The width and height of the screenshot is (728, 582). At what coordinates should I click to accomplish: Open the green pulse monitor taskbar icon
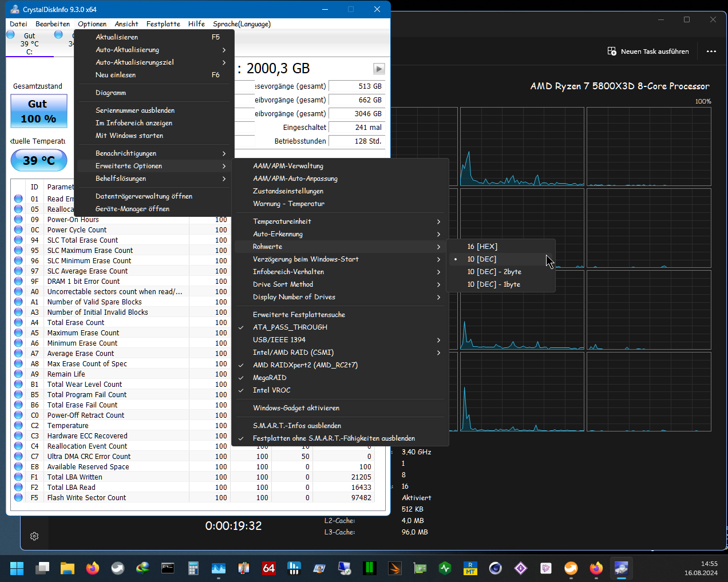[445, 568]
